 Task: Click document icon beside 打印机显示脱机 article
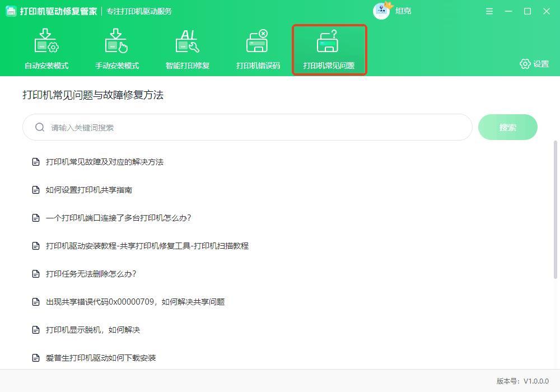(36, 330)
